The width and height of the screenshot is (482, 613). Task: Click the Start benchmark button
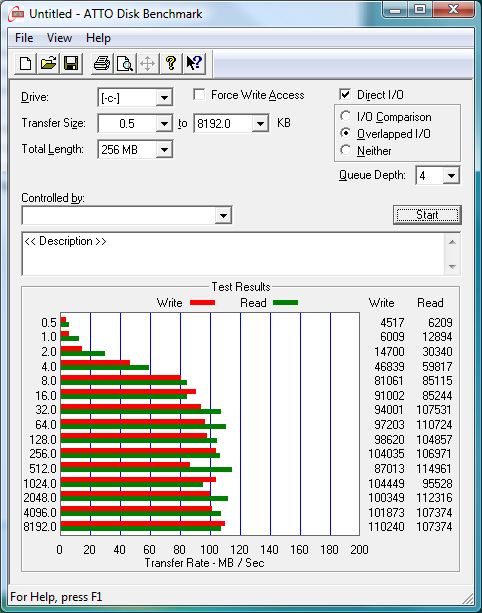(x=427, y=215)
